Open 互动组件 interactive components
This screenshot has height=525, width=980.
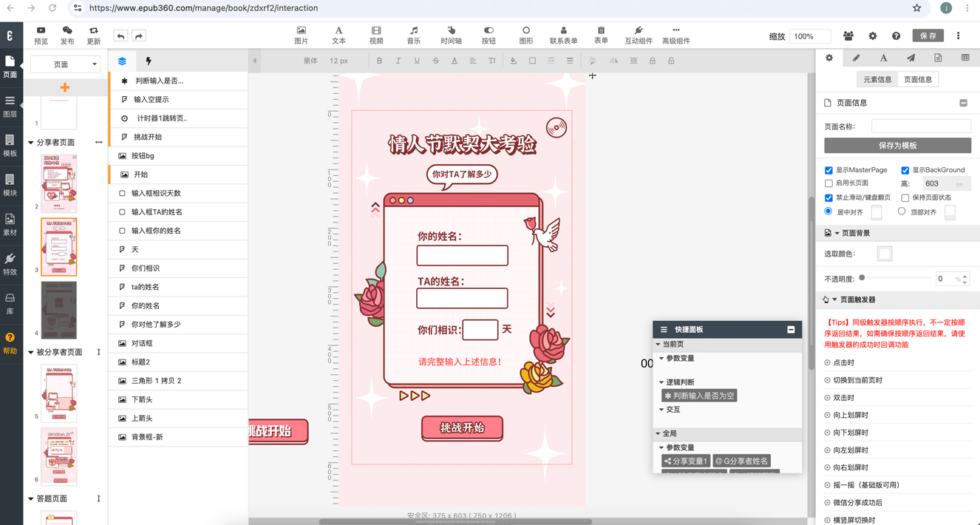(x=639, y=35)
